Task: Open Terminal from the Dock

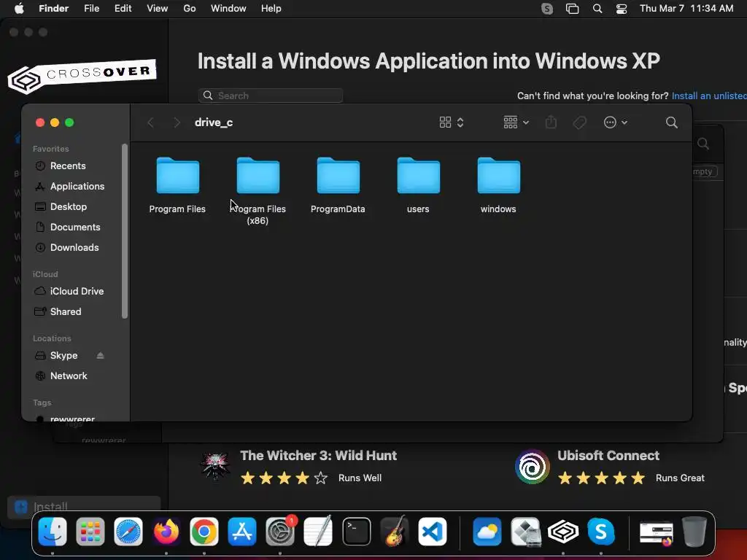Action: [x=356, y=532]
